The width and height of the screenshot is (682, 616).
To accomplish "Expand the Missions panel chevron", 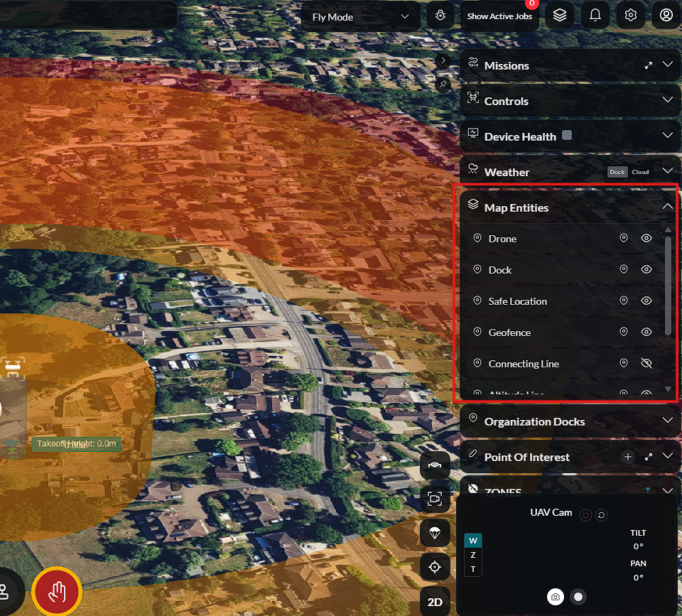I will point(667,65).
